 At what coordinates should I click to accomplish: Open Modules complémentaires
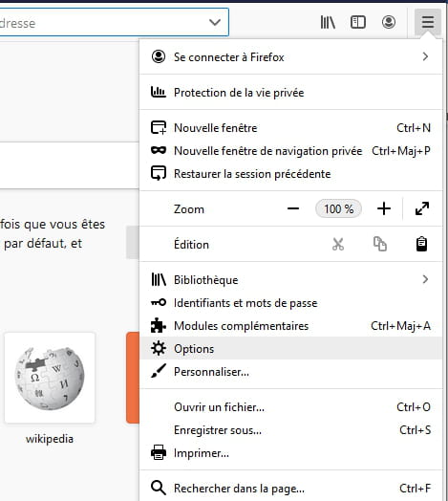(291, 326)
